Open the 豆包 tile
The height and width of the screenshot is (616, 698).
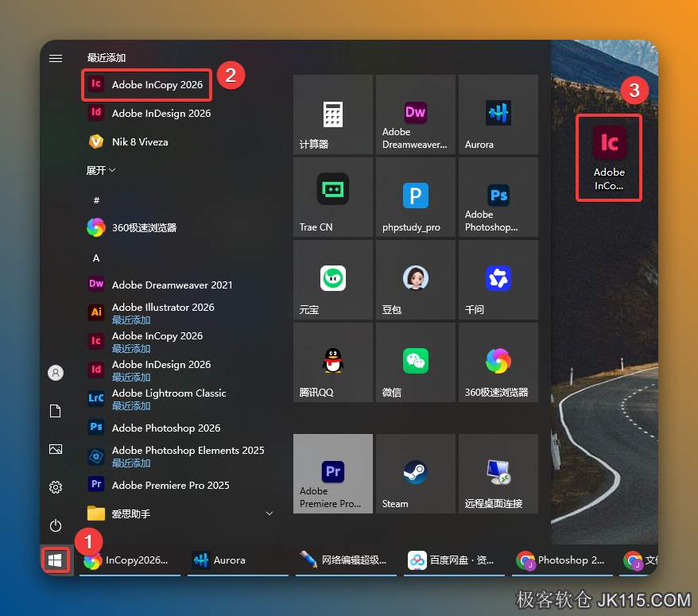coord(415,280)
